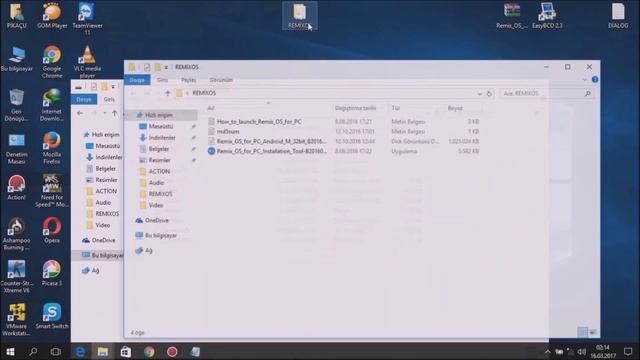Image resolution: width=640 pixels, height=360 pixels.
Task: Launch Microsoft Edge from the taskbar
Action: 80,351
